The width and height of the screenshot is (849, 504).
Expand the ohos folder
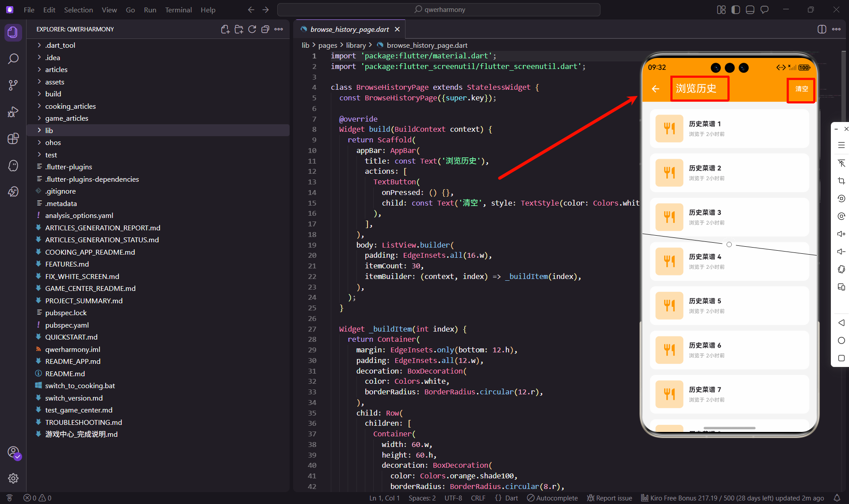pyautogui.click(x=53, y=142)
